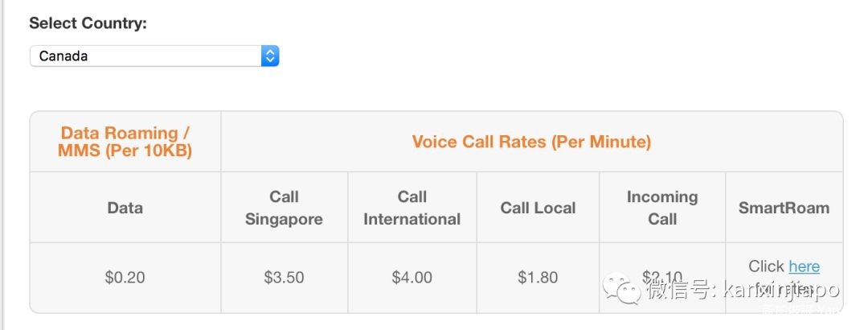Image resolution: width=868 pixels, height=330 pixels.
Task: Select the SmartRoam column heading
Action: (784, 208)
